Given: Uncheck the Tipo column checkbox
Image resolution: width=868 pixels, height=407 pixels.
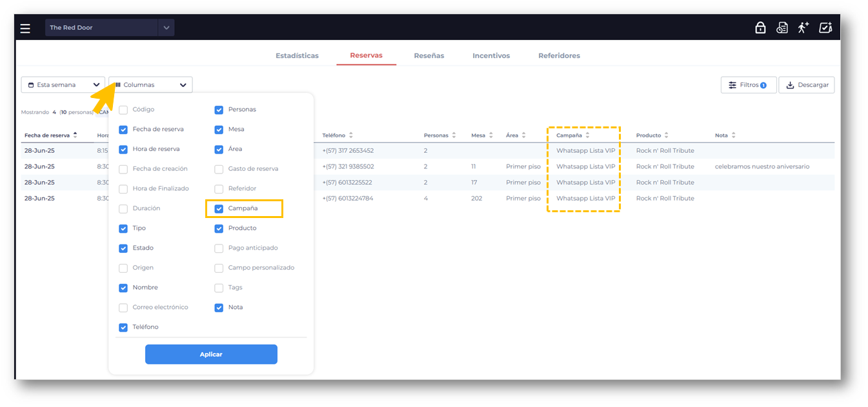Looking at the screenshot, I should point(123,228).
